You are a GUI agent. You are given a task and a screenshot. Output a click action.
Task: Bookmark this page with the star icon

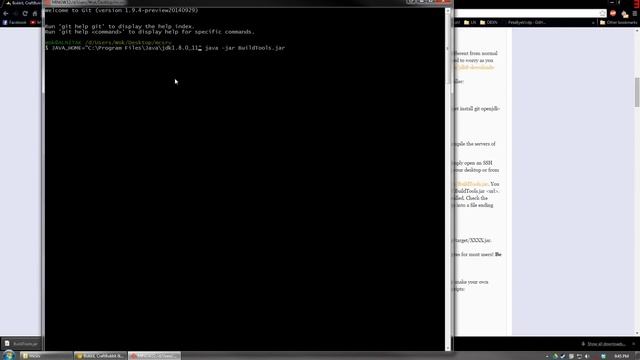tap(602, 13)
